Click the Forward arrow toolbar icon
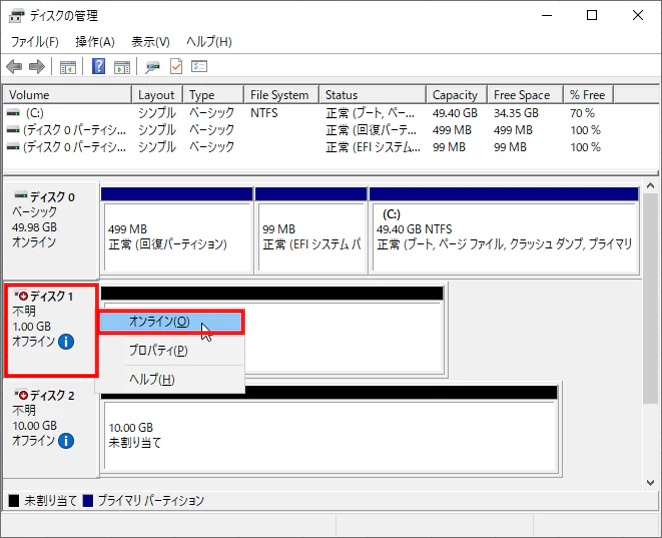This screenshot has height=538, width=662. coord(37,67)
